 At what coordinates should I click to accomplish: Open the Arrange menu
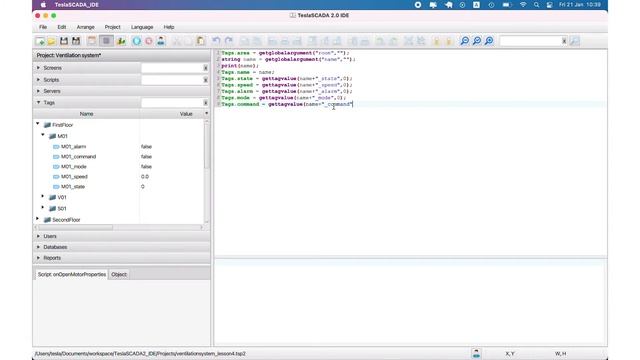[86, 27]
